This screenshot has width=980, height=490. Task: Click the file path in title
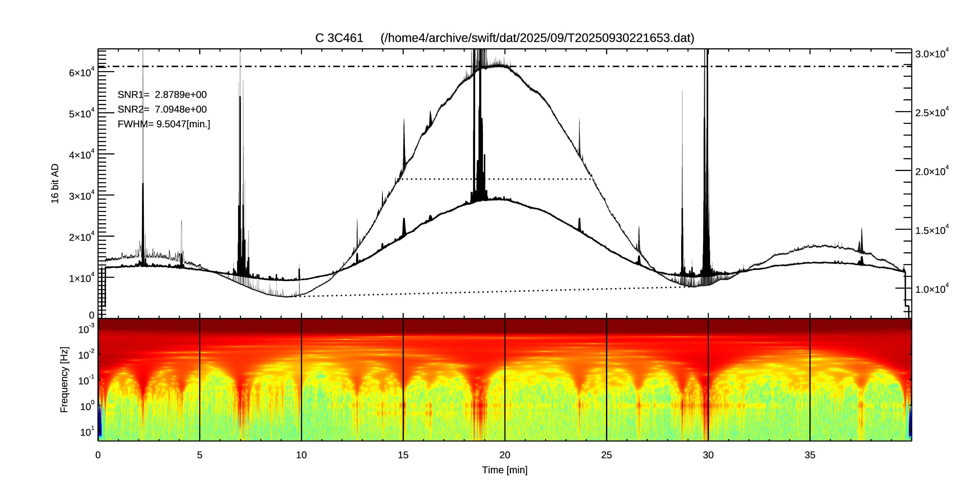click(537, 38)
